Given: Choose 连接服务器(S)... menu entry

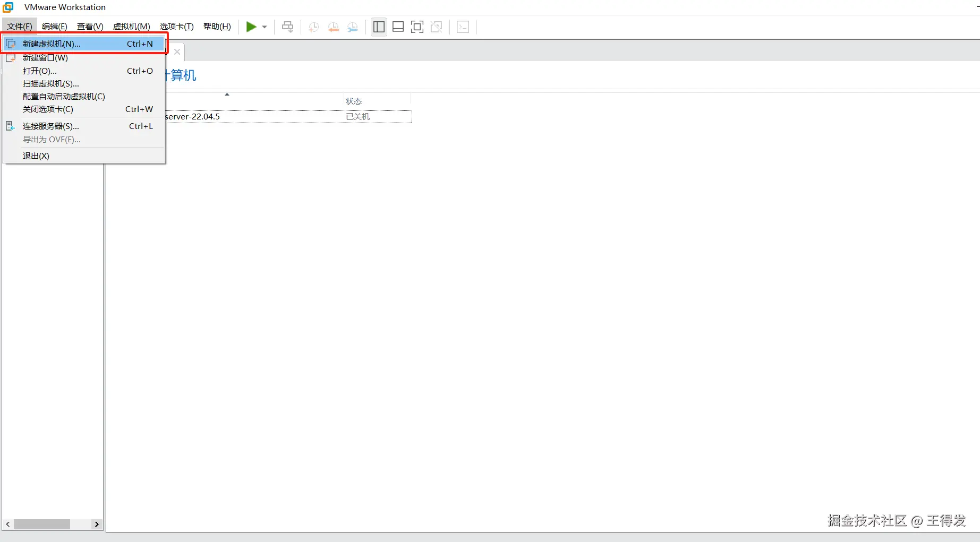Looking at the screenshot, I should [x=84, y=126].
